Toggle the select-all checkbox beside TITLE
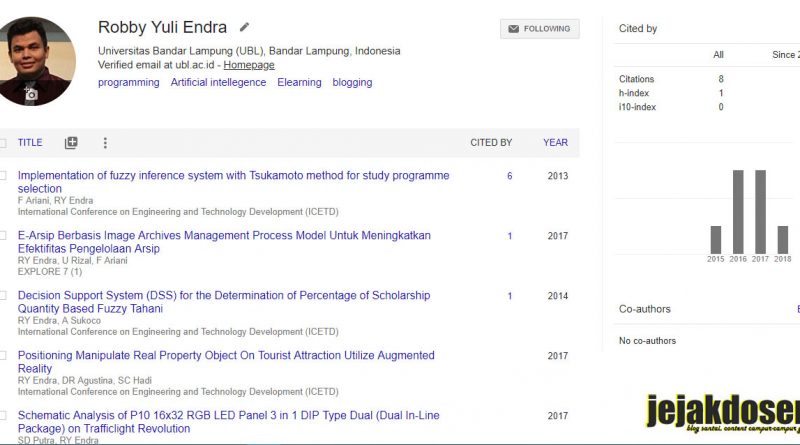The width and height of the screenshot is (800, 445). click(3, 143)
